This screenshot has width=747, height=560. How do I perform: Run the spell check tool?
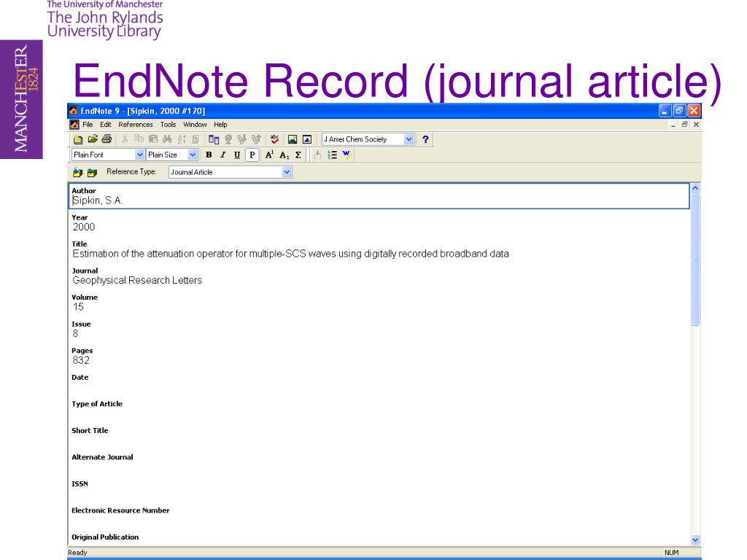point(274,139)
